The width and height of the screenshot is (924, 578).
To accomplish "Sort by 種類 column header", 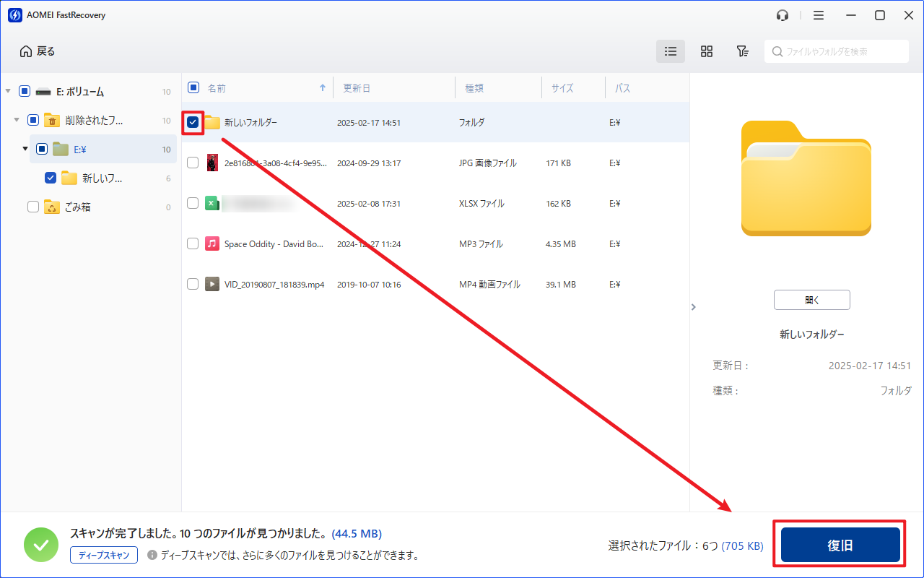I will click(474, 88).
